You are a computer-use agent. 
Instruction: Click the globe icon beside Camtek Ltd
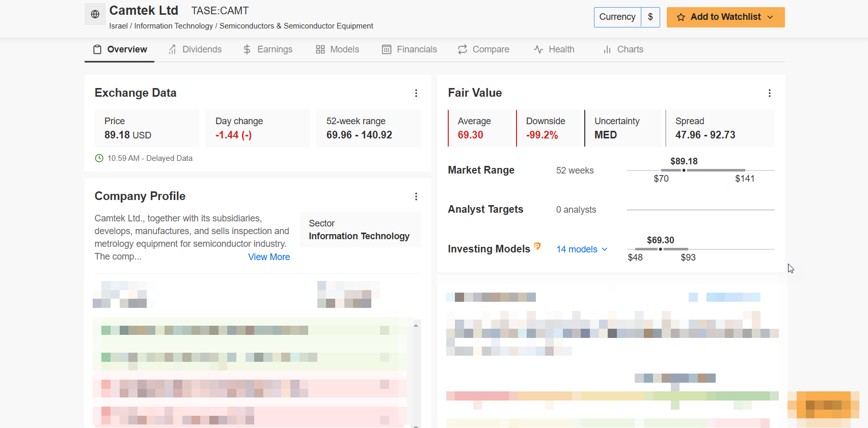click(x=95, y=14)
